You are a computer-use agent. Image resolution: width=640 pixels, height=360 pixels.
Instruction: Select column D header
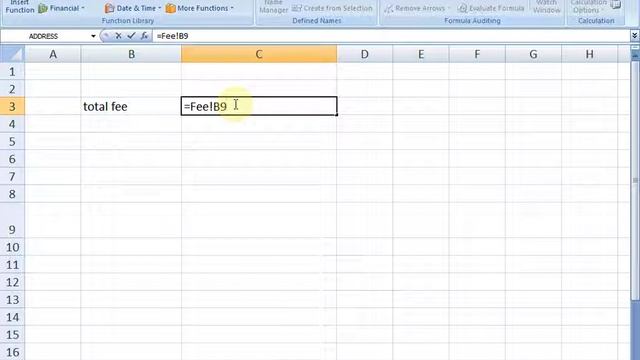pyautogui.click(x=364, y=54)
